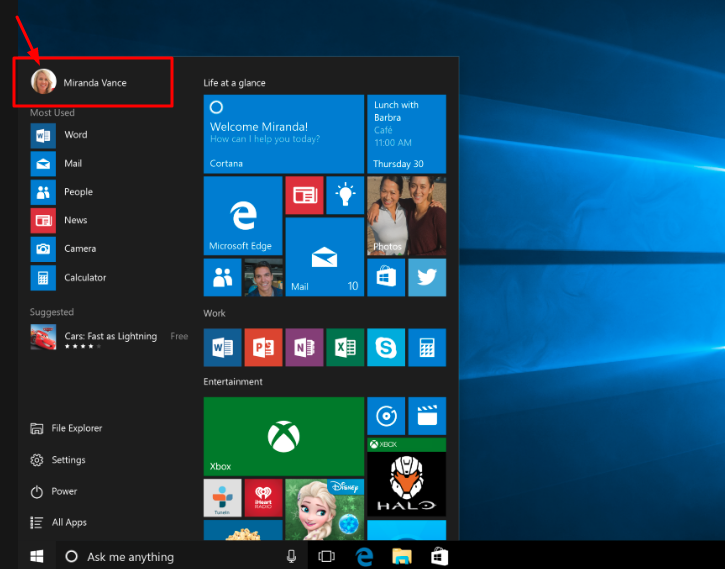The height and width of the screenshot is (569, 725).
Task: Open the Mail tile showing 10
Action: click(x=325, y=257)
